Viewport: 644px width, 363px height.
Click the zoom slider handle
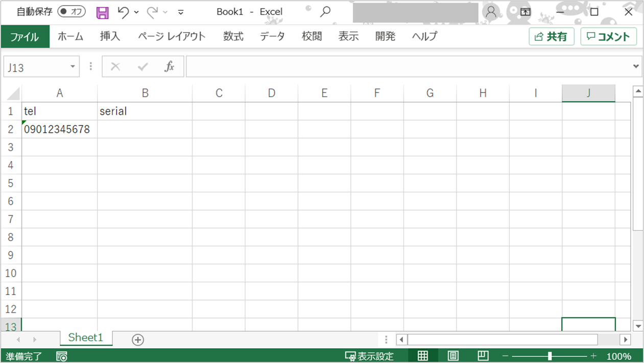550,356
